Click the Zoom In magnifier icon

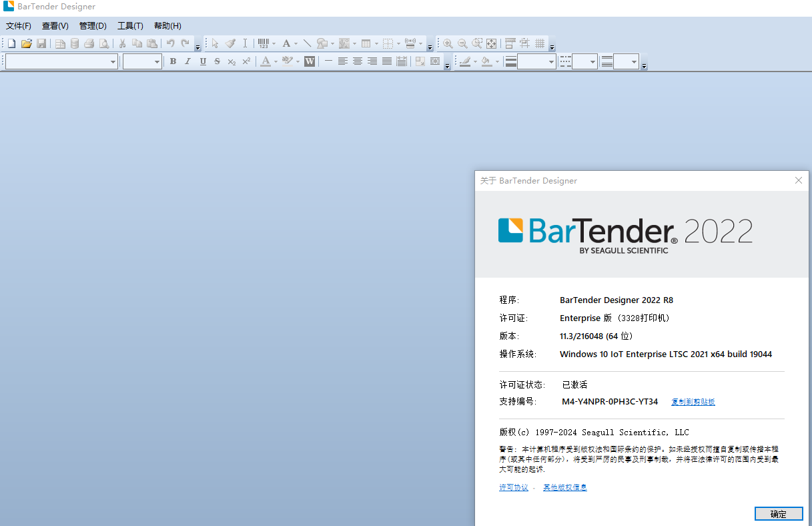(x=448, y=43)
